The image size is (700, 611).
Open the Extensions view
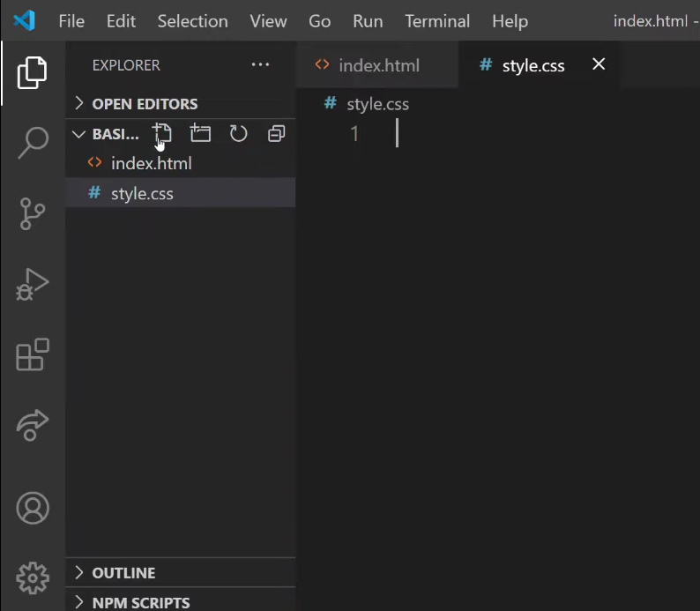[33, 355]
